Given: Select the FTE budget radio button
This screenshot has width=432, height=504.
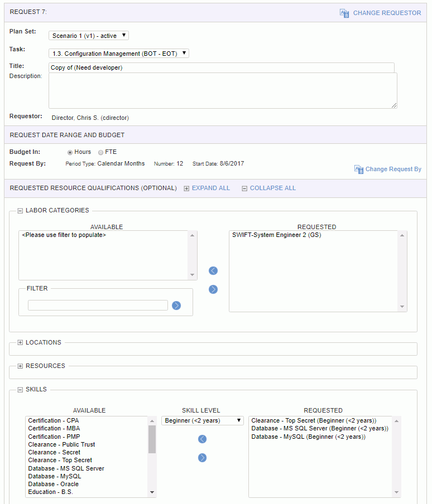Looking at the screenshot, I should tap(100, 152).
